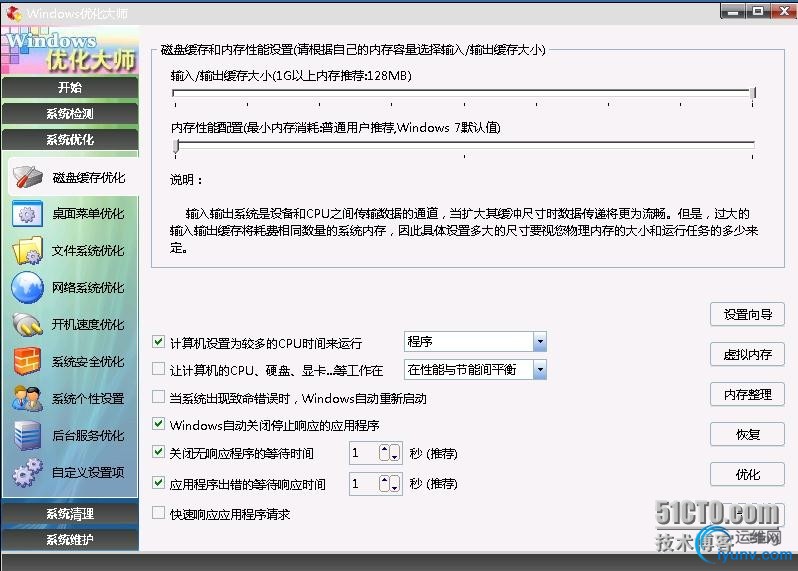Uncheck Windows自动关闭停止响应的应用程序 checkbox
Image resolution: width=798 pixels, height=571 pixels.
158,423
